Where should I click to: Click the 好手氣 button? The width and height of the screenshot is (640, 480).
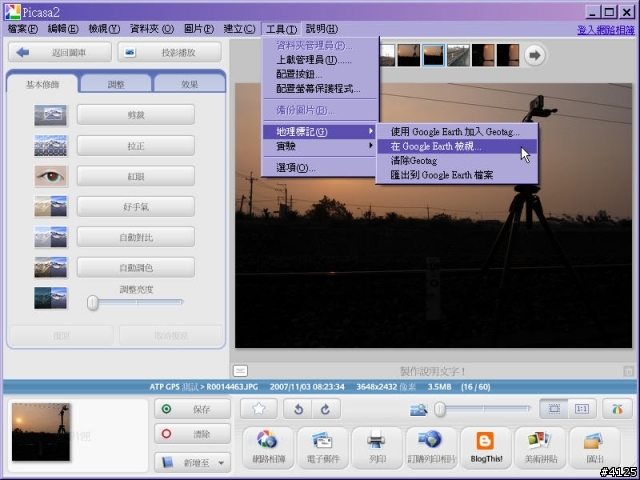pyautogui.click(x=136, y=207)
